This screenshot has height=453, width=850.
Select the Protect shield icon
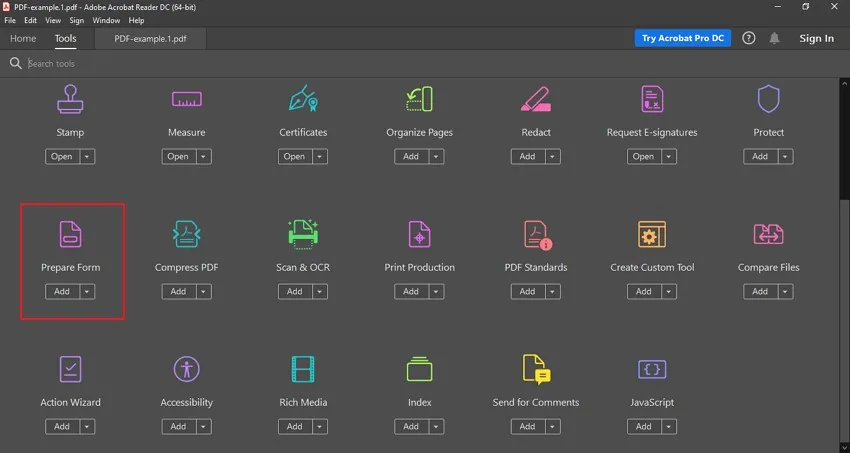coord(768,99)
